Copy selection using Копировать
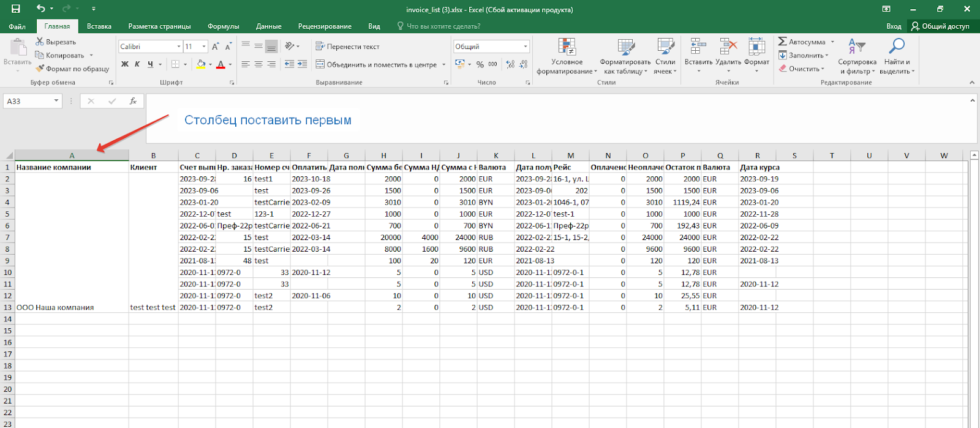This screenshot has height=428, width=980. pyautogui.click(x=60, y=55)
